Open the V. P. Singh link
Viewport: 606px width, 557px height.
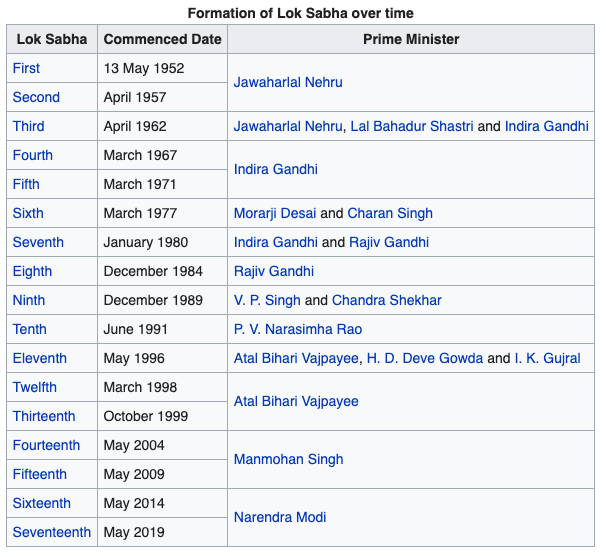(267, 300)
